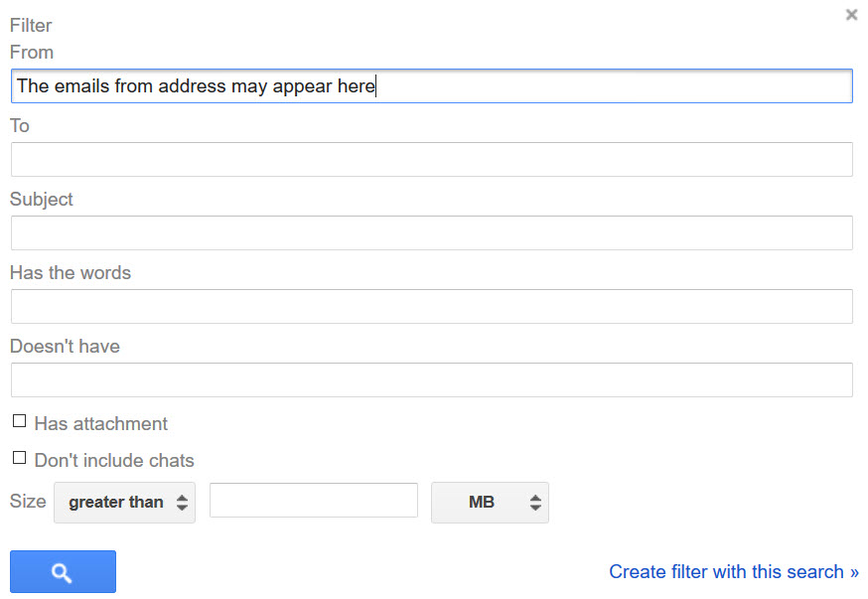Enable the Has attachment checkbox
The height and width of the screenshot is (599, 868).
(x=19, y=421)
